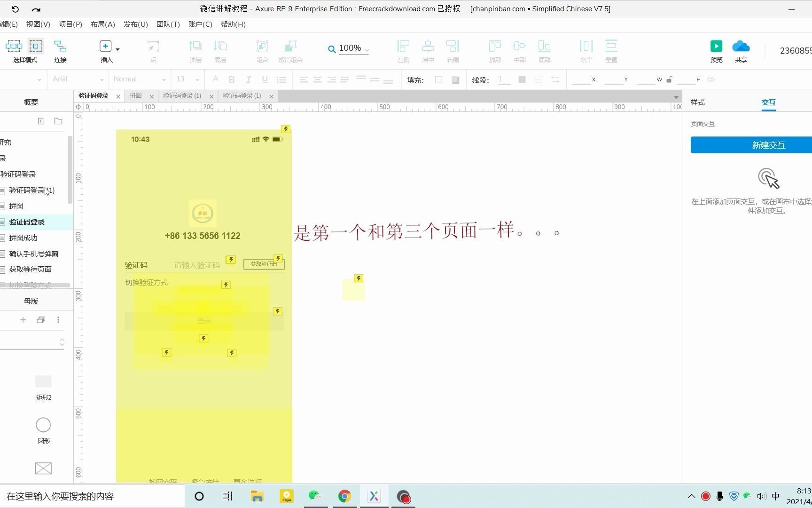Open the 发布(U) menu
Screen dimensions: 812x508
pyautogui.click(x=135, y=24)
